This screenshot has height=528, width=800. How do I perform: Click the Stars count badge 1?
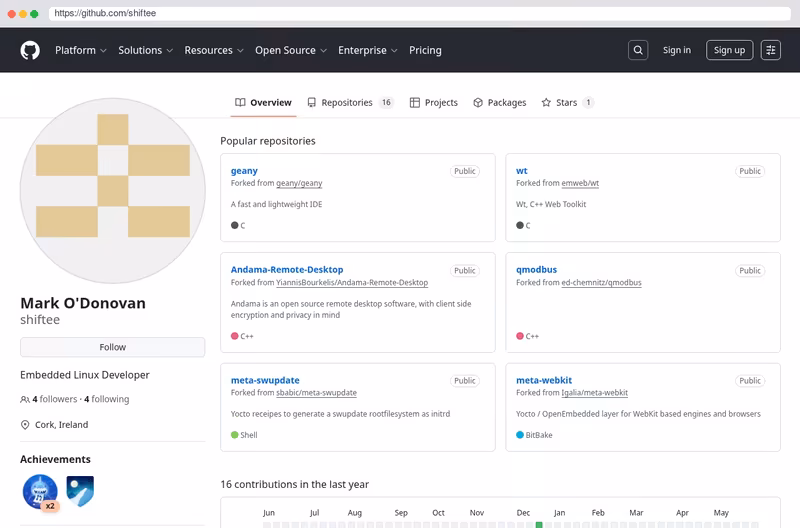point(588,103)
